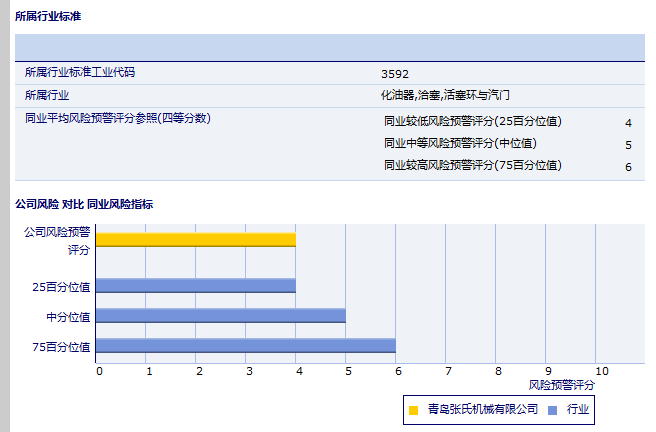Click the blue 中分位值 bar in chart

[221, 315]
